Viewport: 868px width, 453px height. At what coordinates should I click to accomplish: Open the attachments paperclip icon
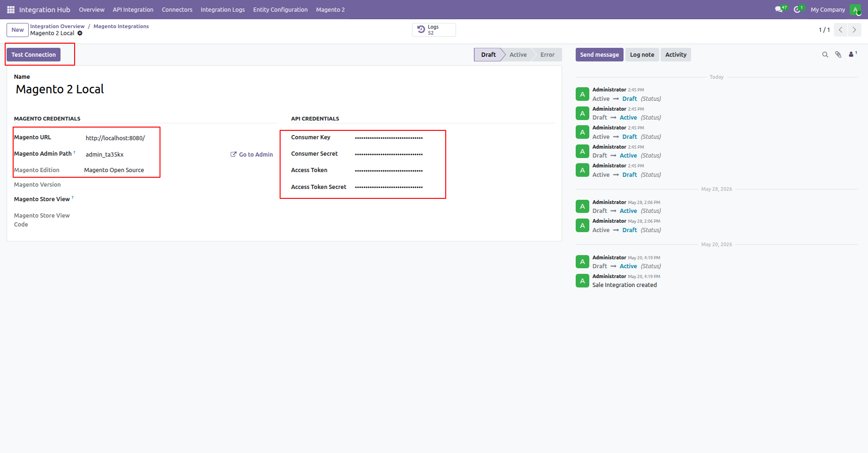pos(838,54)
